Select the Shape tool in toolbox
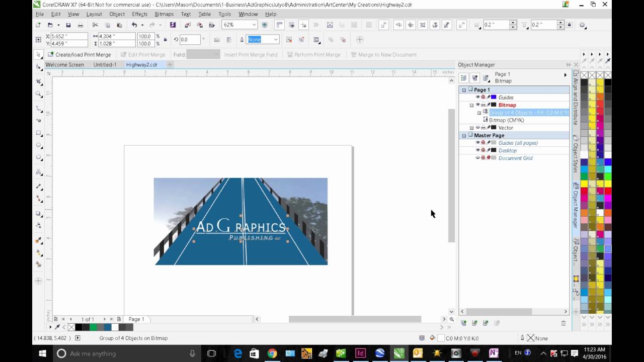Viewport: 644px width, 362px height. click(39, 67)
